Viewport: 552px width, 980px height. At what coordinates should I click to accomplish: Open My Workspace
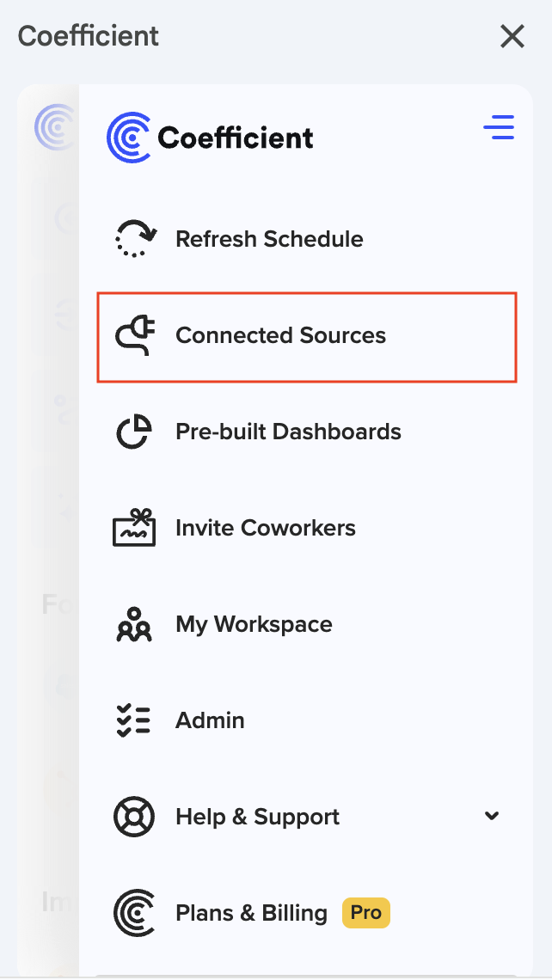pyautogui.click(x=254, y=624)
